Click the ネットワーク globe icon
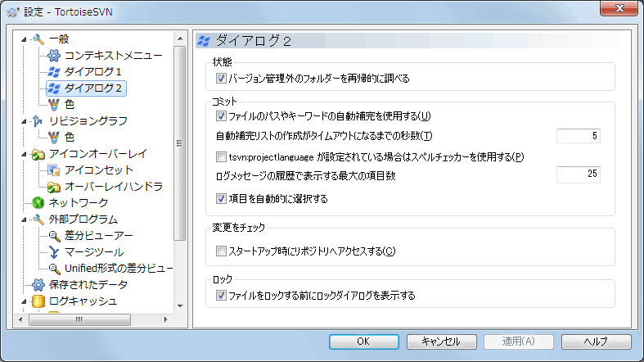 click(38, 202)
